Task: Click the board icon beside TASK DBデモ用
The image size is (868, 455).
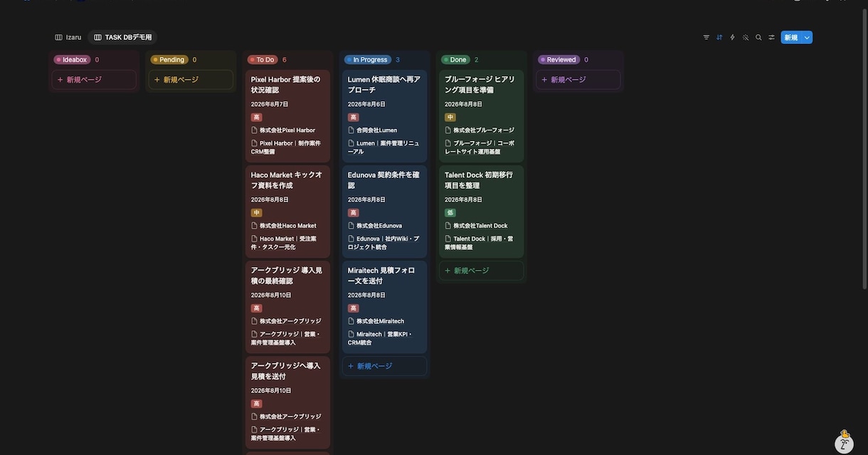Action: [x=98, y=37]
